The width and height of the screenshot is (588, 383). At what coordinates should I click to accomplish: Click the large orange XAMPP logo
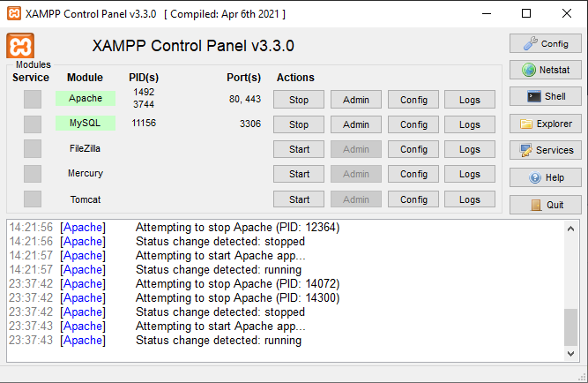click(x=20, y=46)
